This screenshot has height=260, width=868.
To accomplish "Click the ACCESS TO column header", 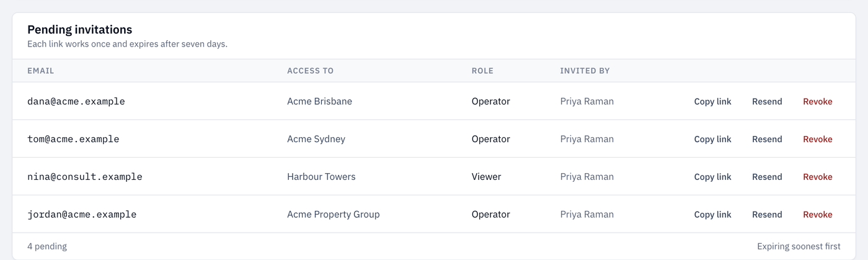I will coord(311,71).
